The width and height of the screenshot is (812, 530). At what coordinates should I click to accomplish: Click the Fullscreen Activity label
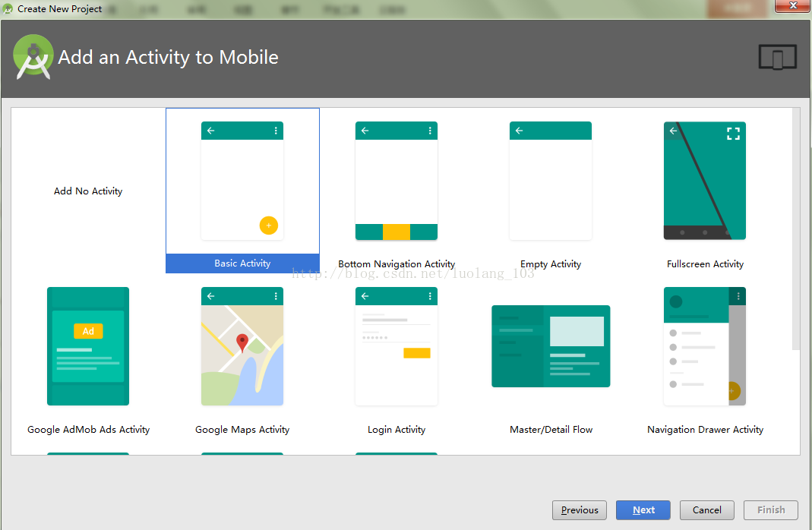click(x=706, y=264)
